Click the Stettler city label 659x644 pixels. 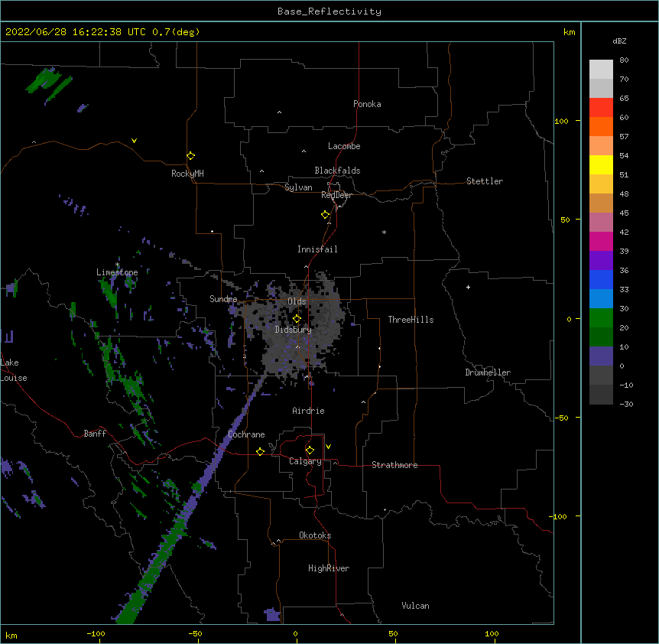(x=485, y=181)
